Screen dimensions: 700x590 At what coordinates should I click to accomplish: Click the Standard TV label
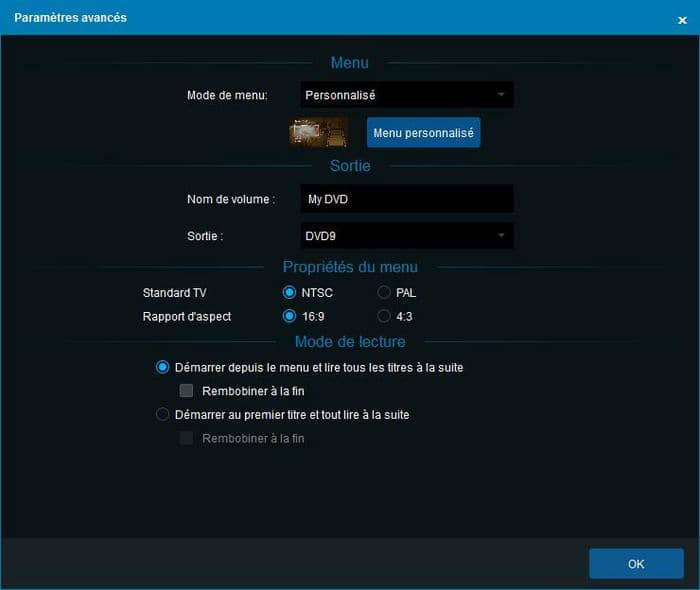(175, 293)
